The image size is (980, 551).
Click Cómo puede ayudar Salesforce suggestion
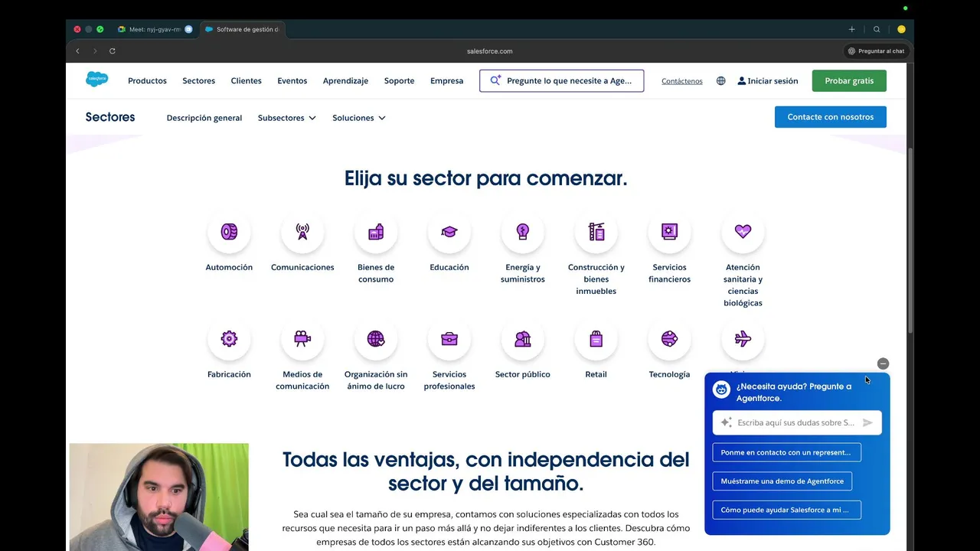pyautogui.click(x=786, y=510)
